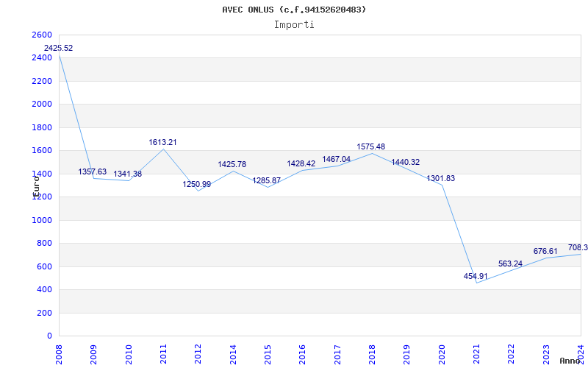Click the 1341.38 data label
This screenshot has width=588, height=368.
coord(127,174)
